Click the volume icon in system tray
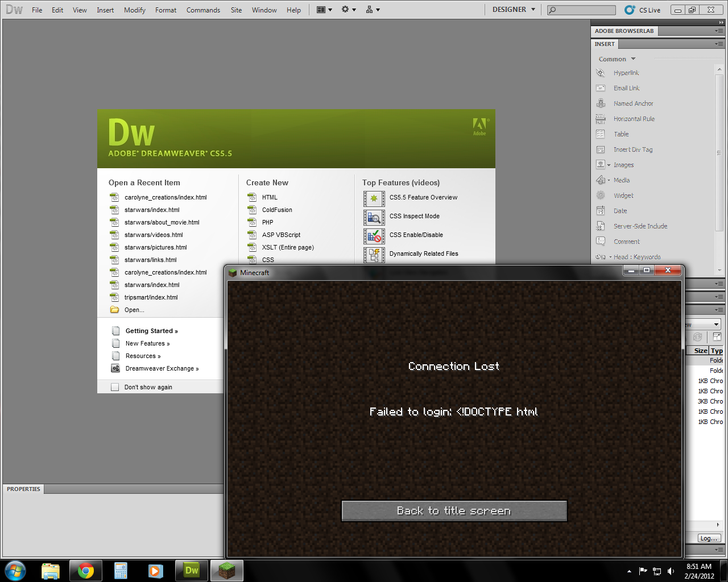 pos(671,571)
